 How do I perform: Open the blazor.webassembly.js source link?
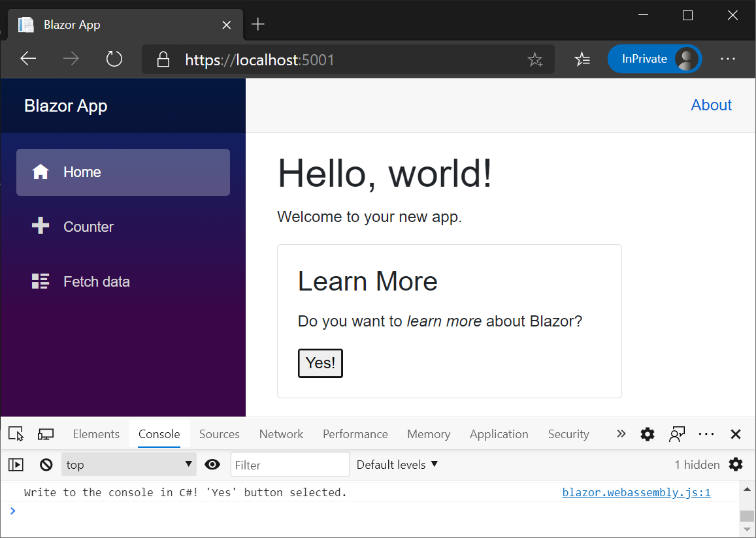click(x=636, y=492)
